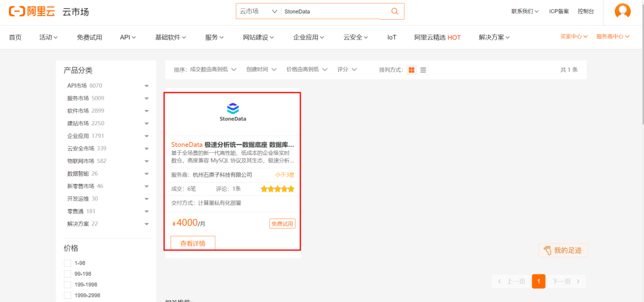This screenshot has width=644, height=302.
Task: Click the 共 1 条 result count
Action: click(x=569, y=70)
